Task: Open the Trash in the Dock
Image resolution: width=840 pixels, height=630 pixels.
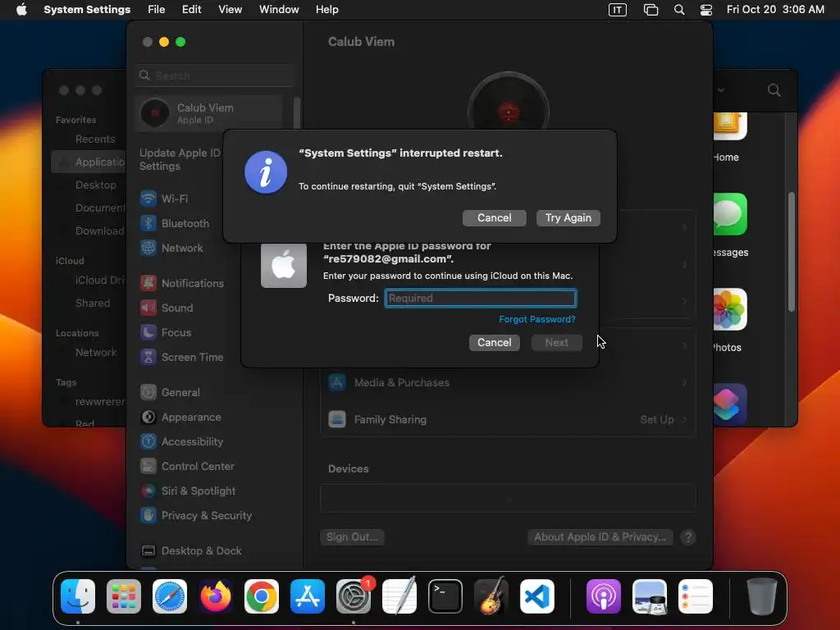Action: click(x=762, y=596)
